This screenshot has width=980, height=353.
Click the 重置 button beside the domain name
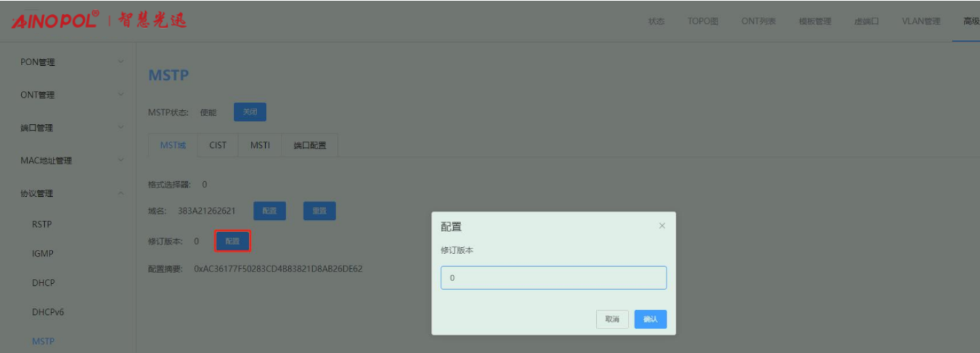319,211
